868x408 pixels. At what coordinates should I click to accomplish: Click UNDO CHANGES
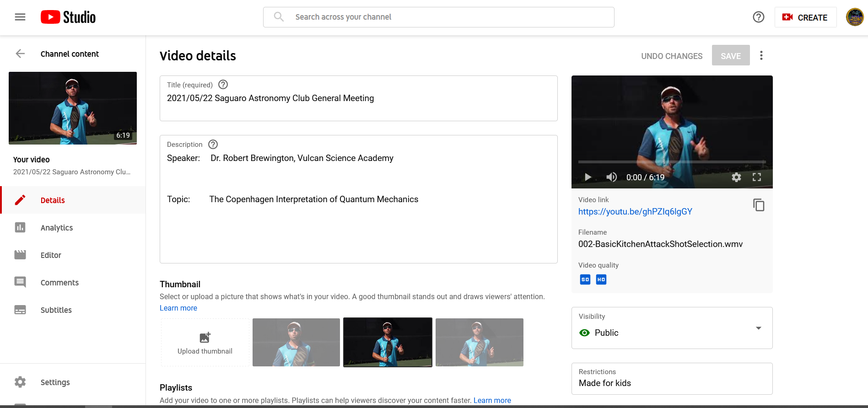tap(672, 56)
